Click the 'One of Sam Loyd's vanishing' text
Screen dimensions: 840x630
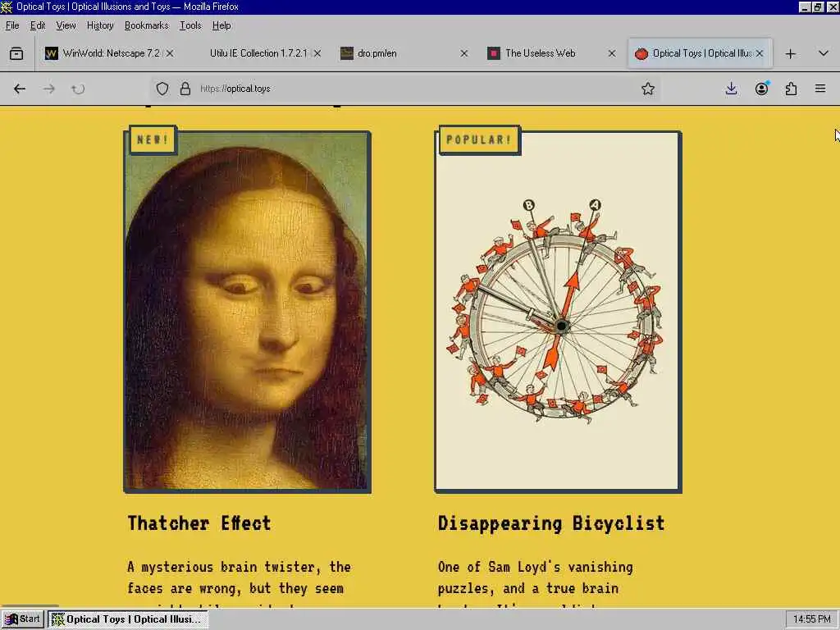point(535,567)
